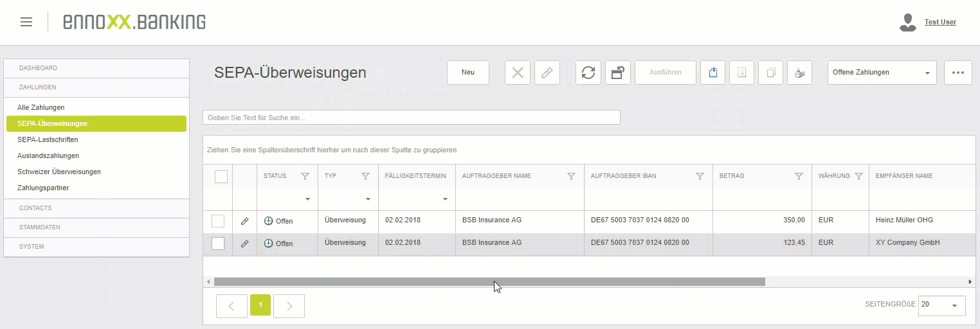Open the Offene Zahlungen dropdown
The height and width of the screenshot is (329, 980).
[882, 73]
